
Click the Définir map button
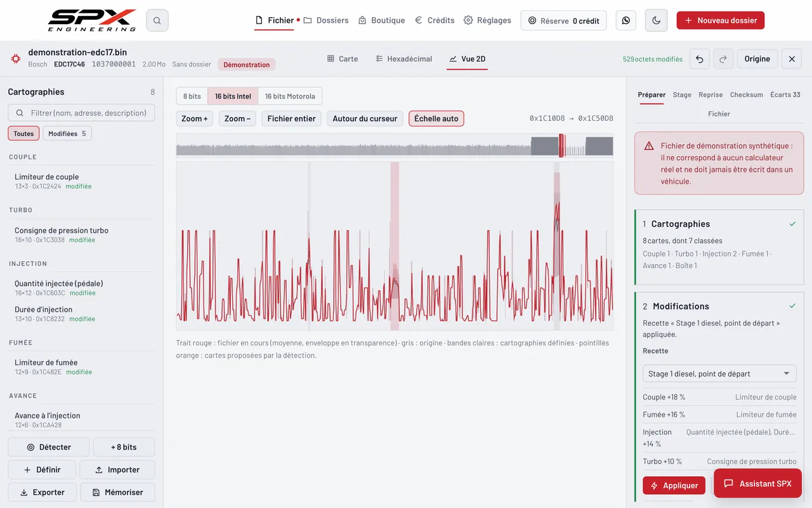tap(42, 470)
